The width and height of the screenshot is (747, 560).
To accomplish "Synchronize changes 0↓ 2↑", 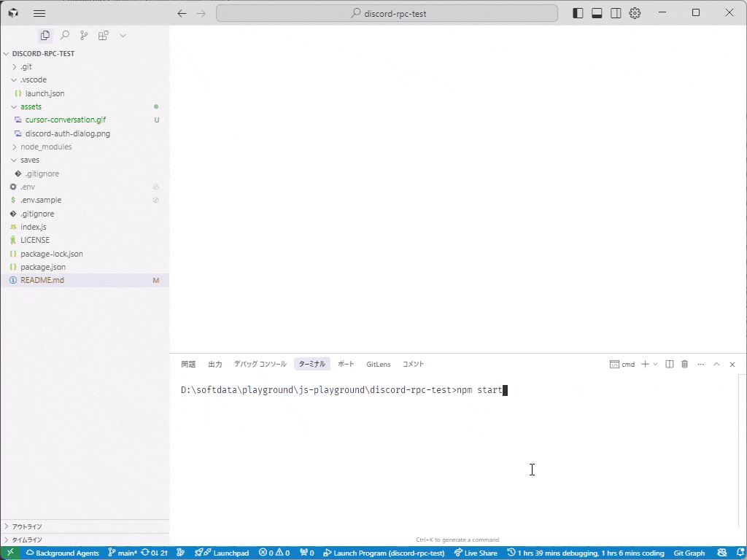I will pyautogui.click(x=155, y=553).
